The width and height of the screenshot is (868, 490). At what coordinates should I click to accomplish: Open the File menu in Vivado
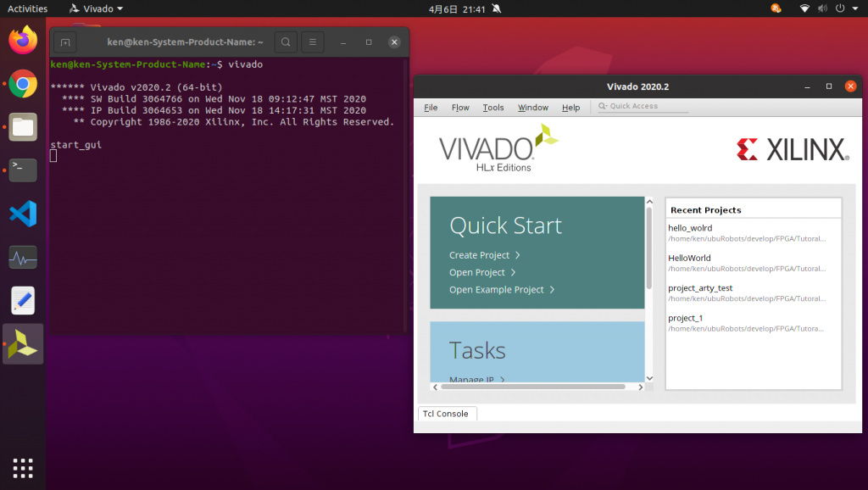pos(431,108)
